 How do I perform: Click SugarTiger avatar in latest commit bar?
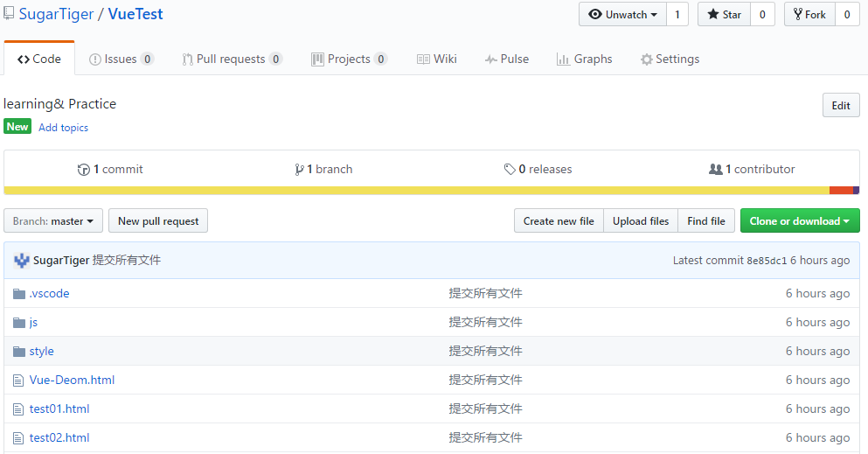tap(22, 260)
